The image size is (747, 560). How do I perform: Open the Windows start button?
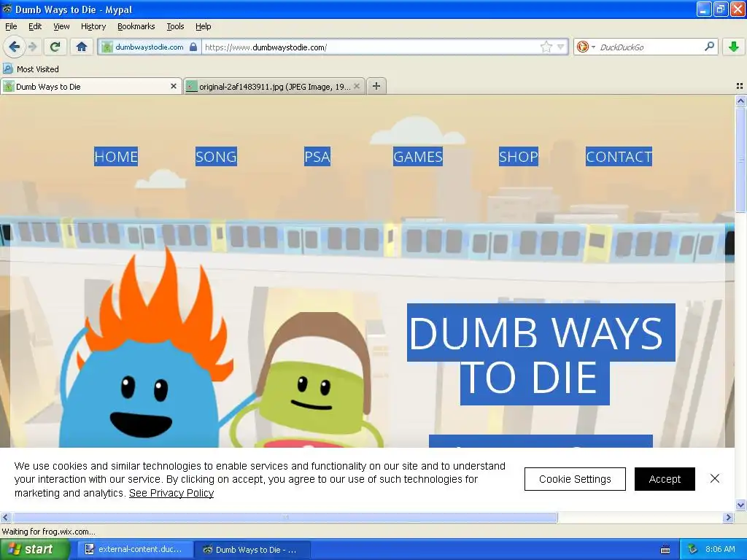point(35,550)
